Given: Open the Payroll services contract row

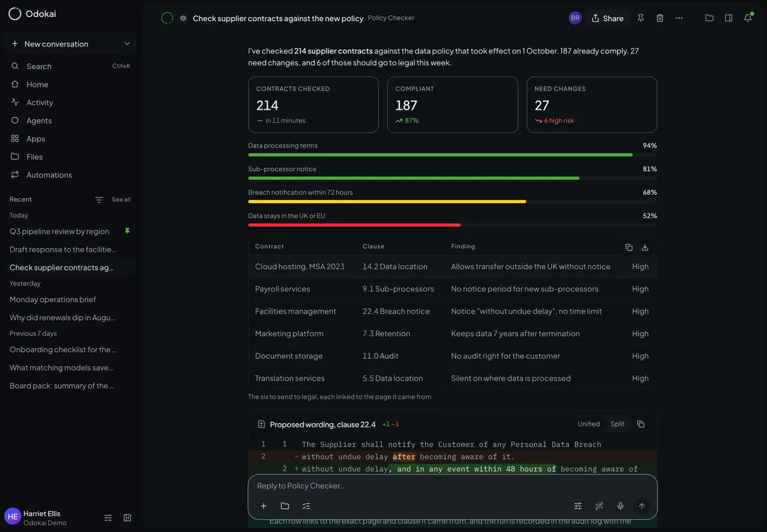Looking at the screenshot, I should click(x=453, y=289).
